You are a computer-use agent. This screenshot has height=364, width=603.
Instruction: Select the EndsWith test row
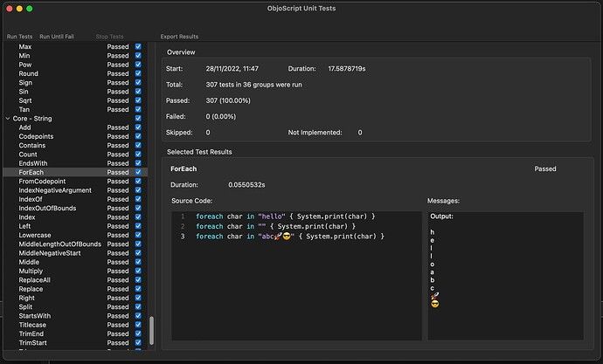click(x=75, y=163)
